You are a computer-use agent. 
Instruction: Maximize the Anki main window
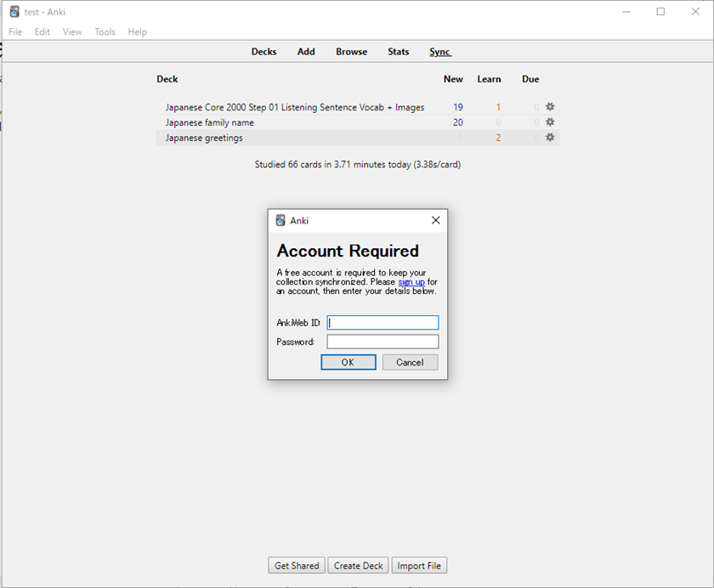[660, 12]
